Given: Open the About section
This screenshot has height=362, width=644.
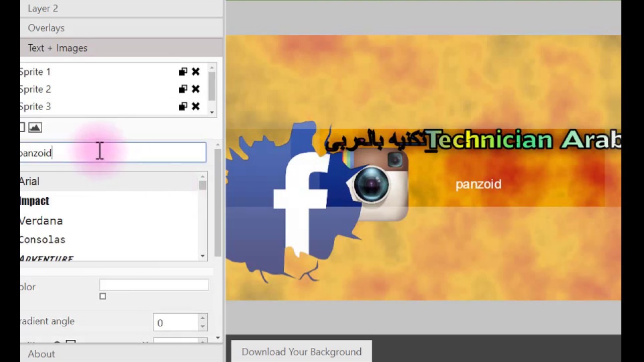Looking at the screenshot, I should tap(121, 353).
